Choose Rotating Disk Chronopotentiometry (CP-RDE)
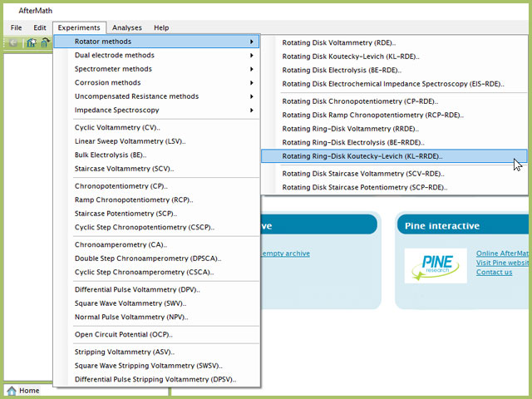Screen dimensions: 532x399 394,101
